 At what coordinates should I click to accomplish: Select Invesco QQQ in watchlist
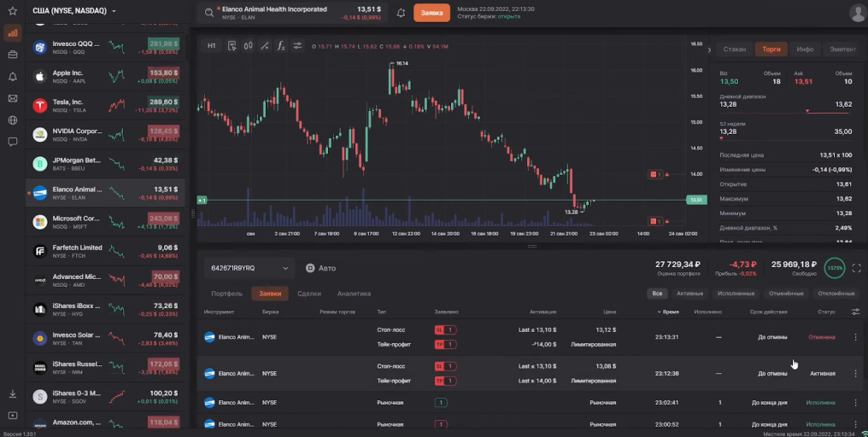coord(105,48)
